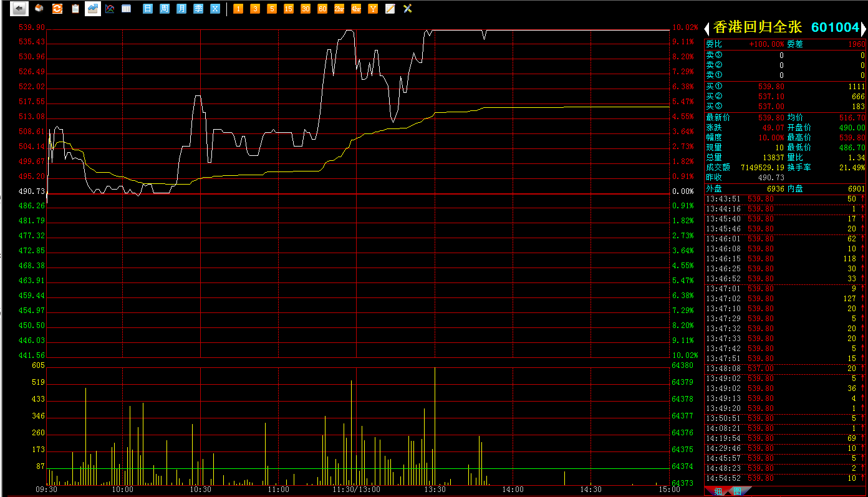868x497 pixels.
Task: Click the 开盘价 value 490.00
Action: pyautogui.click(x=852, y=127)
